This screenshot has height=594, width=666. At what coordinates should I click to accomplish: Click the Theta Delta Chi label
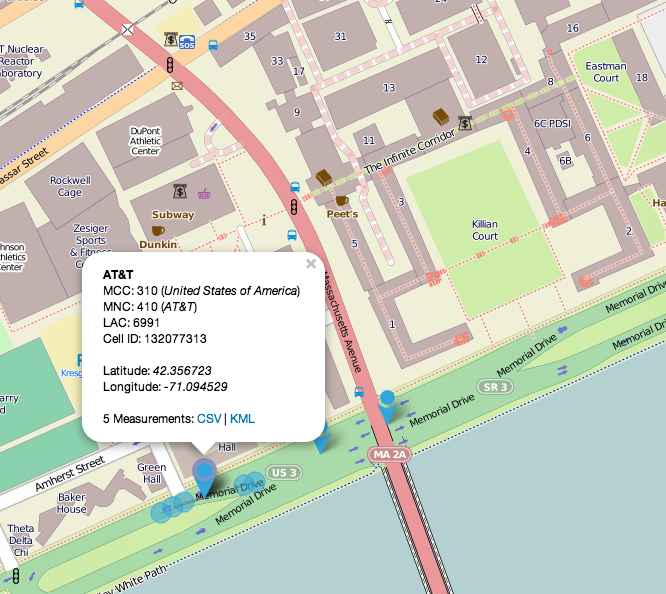(20, 540)
